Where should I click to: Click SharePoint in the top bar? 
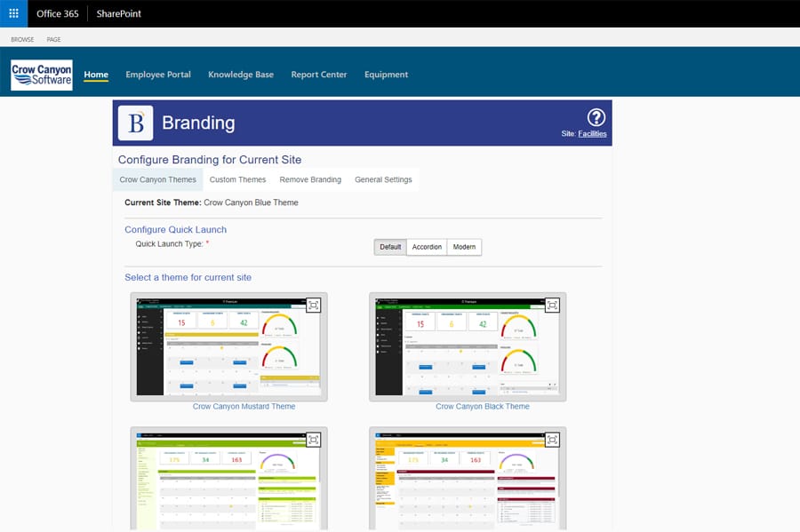(x=119, y=13)
